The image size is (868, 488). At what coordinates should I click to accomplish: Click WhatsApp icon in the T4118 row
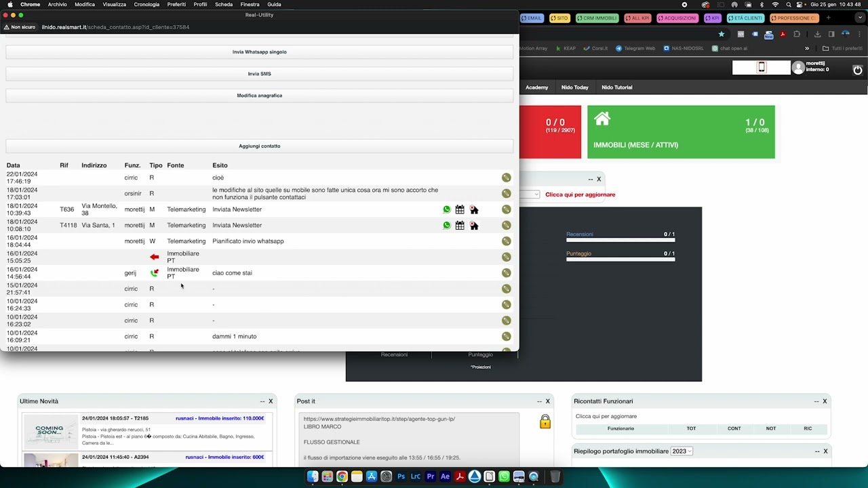coord(446,225)
